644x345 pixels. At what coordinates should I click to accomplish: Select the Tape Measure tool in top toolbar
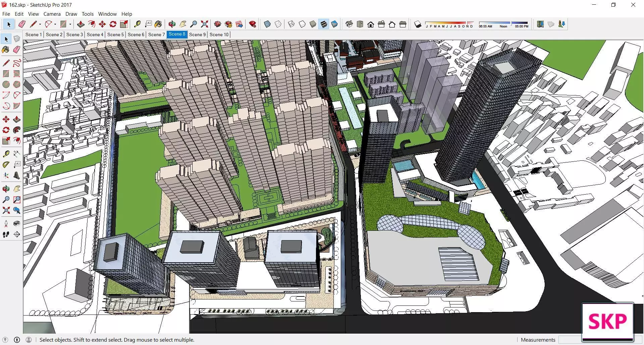pyautogui.click(x=137, y=24)
